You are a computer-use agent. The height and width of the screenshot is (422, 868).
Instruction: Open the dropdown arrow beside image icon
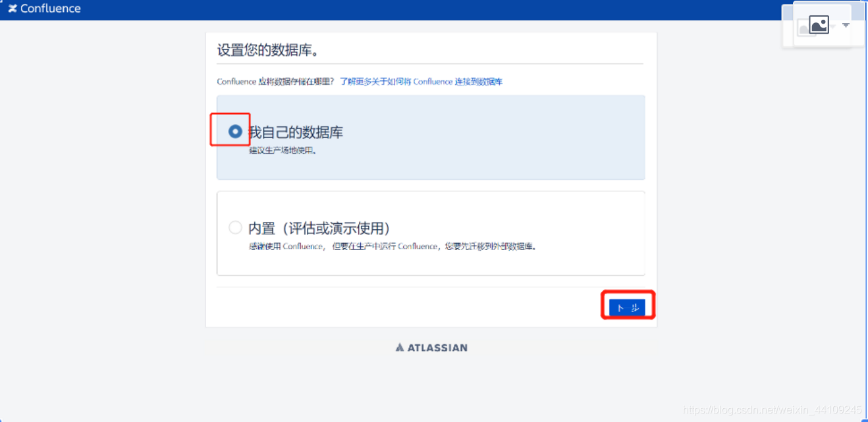846,25
